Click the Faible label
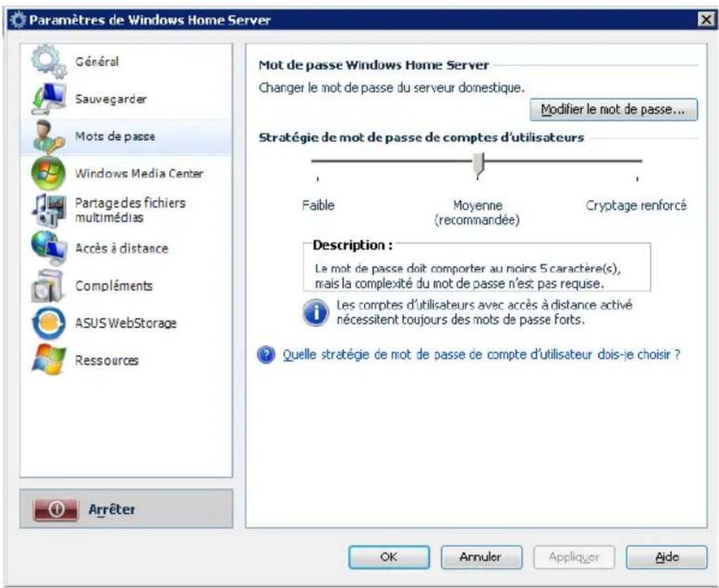The height and width of the screenshot is (588, 719). (x=318, y=205)
